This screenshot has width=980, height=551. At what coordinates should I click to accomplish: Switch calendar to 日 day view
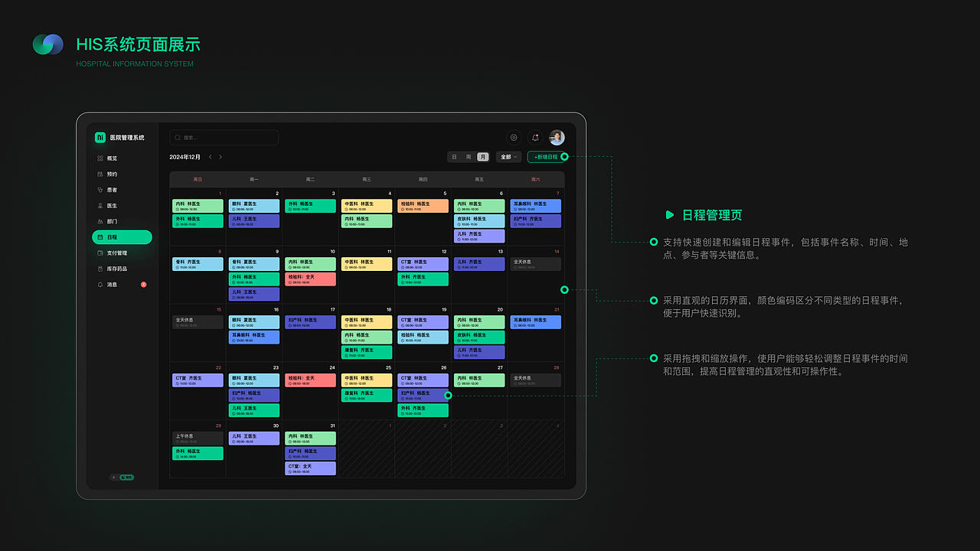[x=456, y=156]
